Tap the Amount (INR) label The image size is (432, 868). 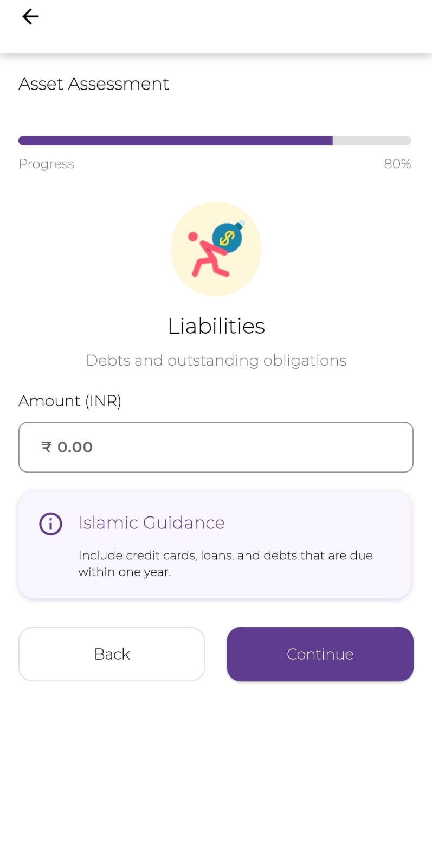point(70,401)
